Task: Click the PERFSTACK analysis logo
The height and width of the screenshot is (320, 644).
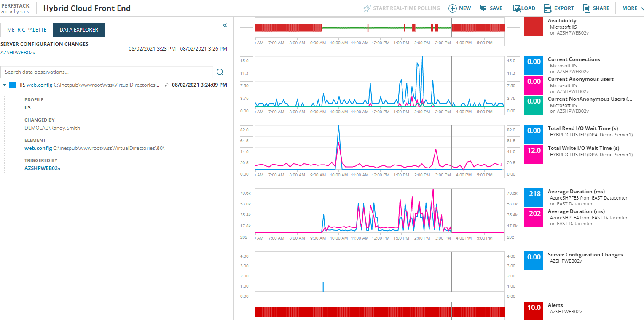Action: [x=15, y=8]
